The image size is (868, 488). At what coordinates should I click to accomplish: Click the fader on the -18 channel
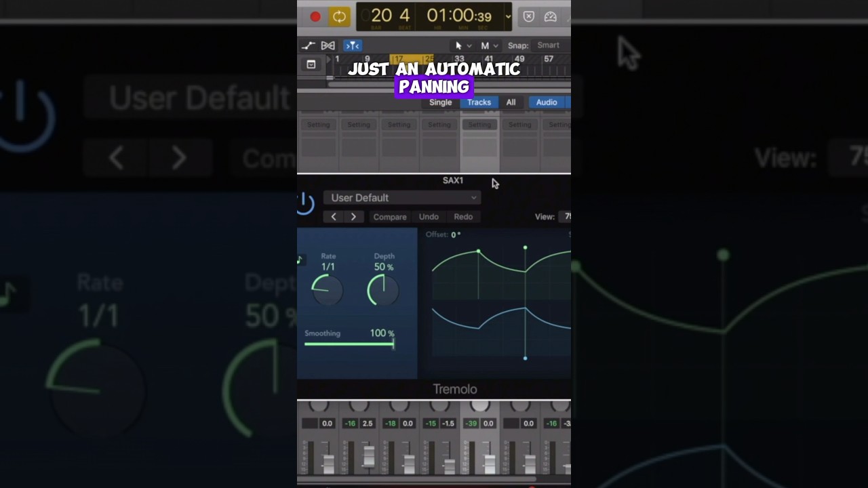tap(409, 464)
